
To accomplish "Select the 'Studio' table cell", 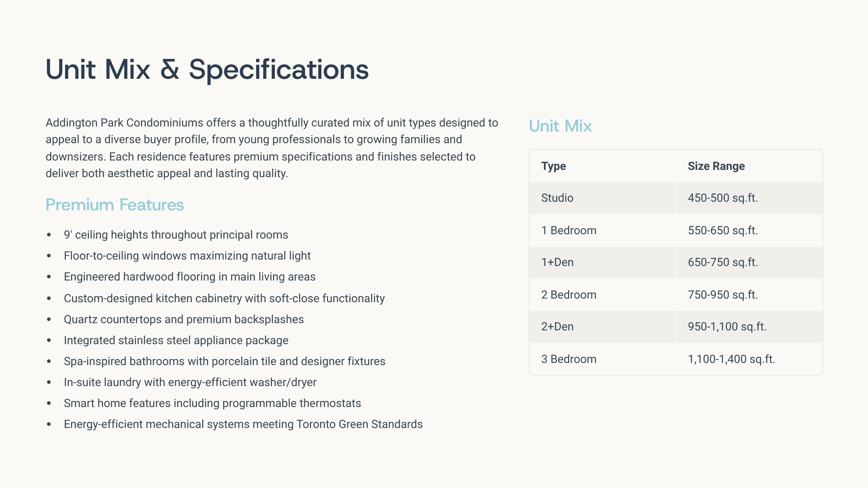I will click(557, 198).
